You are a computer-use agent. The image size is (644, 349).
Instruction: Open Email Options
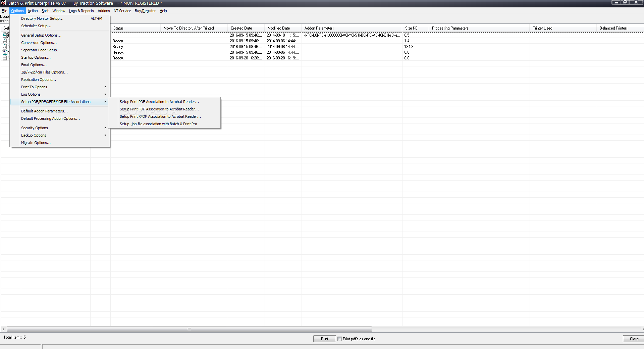60,65
